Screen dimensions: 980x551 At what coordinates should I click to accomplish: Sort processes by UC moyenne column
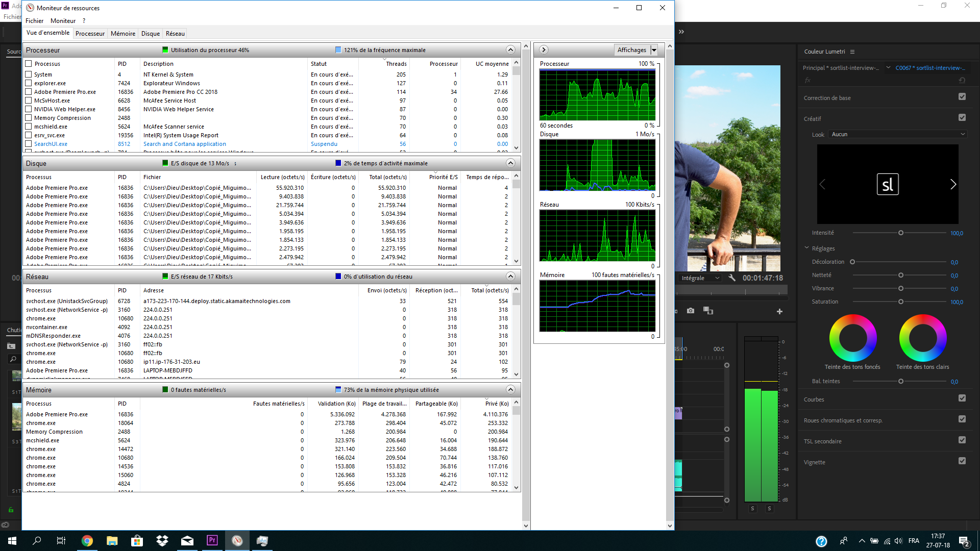(487, 64)
